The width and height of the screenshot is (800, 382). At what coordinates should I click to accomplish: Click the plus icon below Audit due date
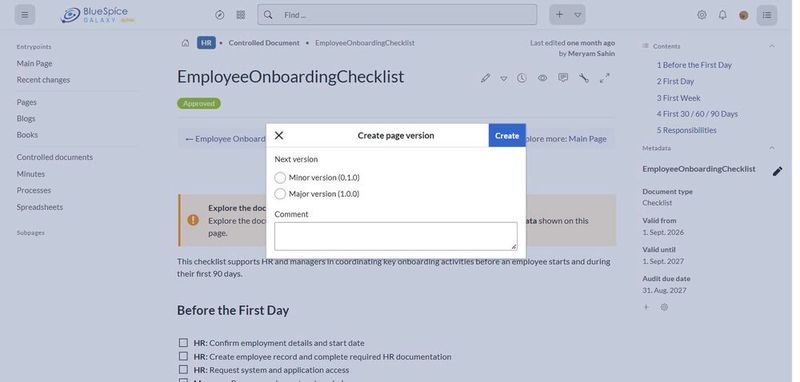click(646, 307)
